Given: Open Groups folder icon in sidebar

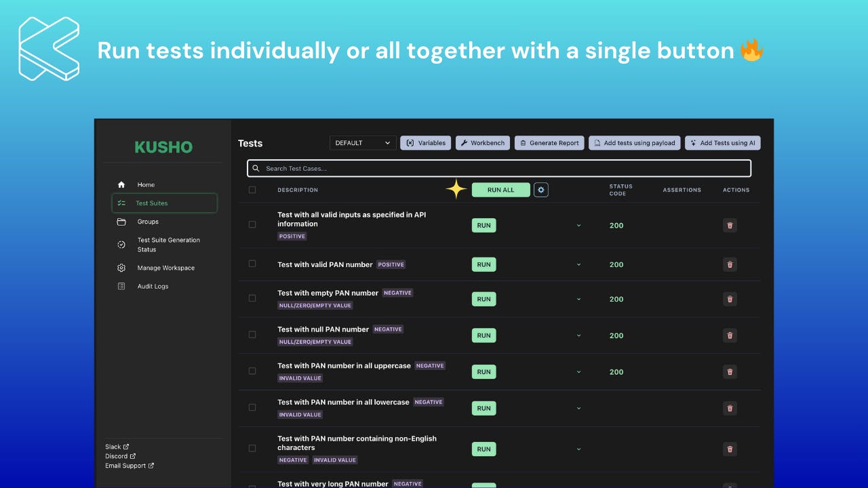Looking at the screenshot, I should [x=121, y=222].
